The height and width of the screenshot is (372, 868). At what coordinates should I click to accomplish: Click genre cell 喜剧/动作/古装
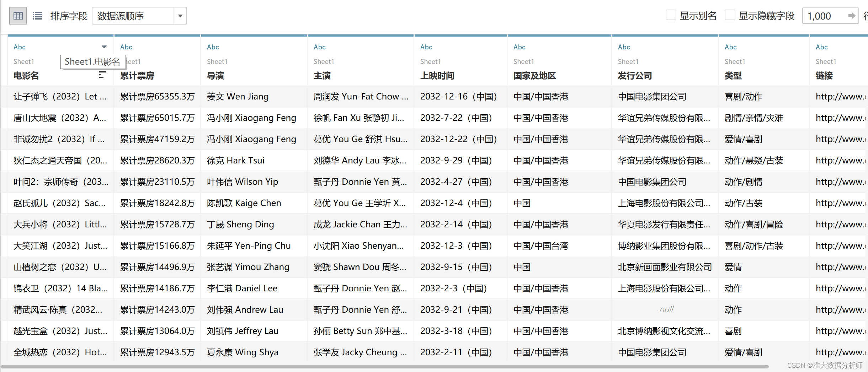(764, 246)
